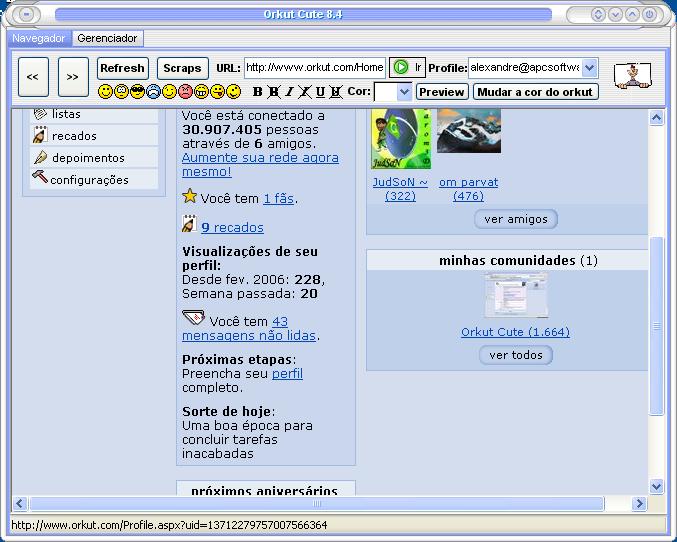Screen dimensions: 677x542
Task: Click om parvat profile picture thumbnail
Action: coord(469,131)
